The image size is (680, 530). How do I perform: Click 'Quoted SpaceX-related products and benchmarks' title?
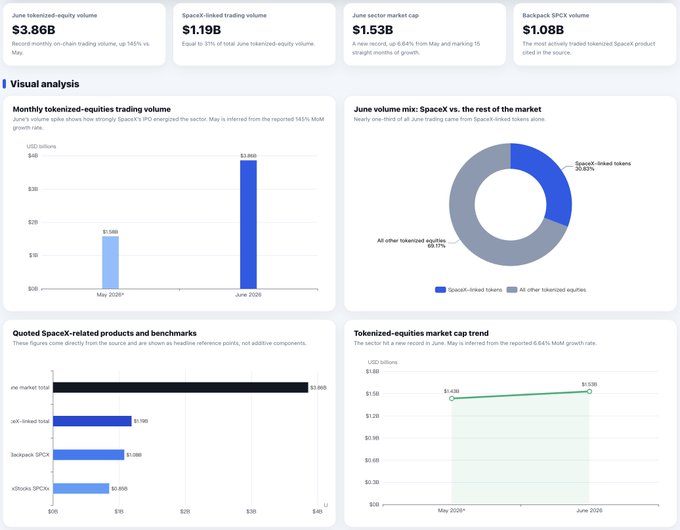pos(105,333)
